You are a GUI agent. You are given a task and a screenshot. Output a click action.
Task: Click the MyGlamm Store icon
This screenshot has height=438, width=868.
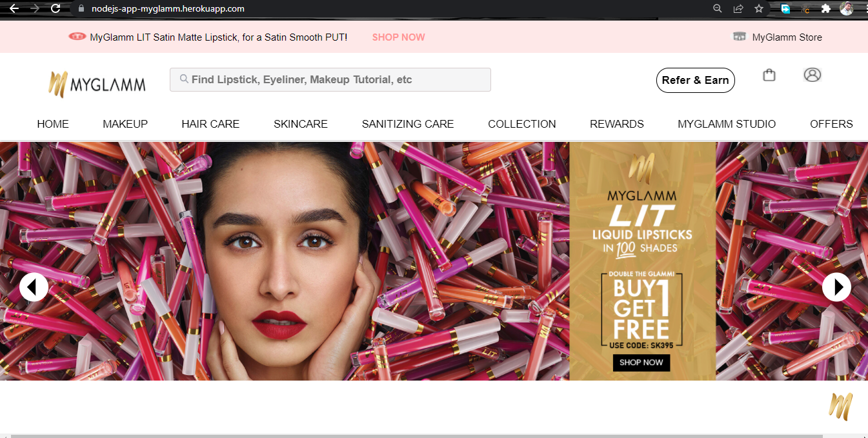(739, 37)
